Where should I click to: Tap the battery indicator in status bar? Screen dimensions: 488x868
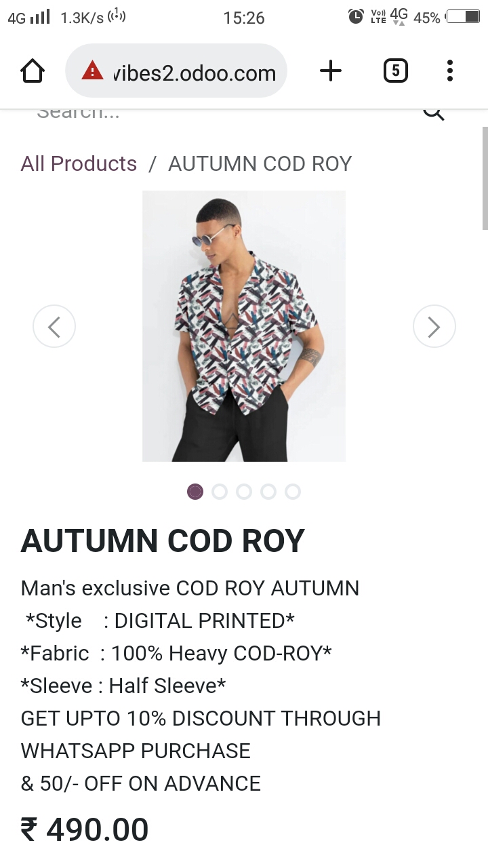click(464, 16)
